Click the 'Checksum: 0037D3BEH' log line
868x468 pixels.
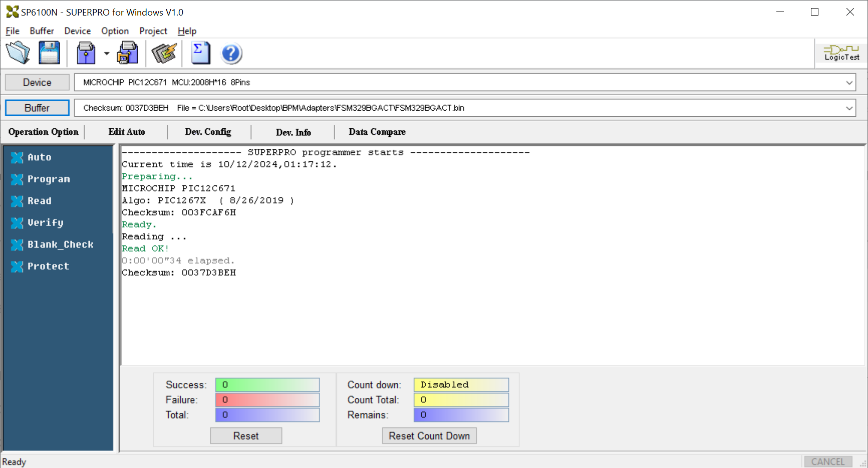(x=179, y=273)
